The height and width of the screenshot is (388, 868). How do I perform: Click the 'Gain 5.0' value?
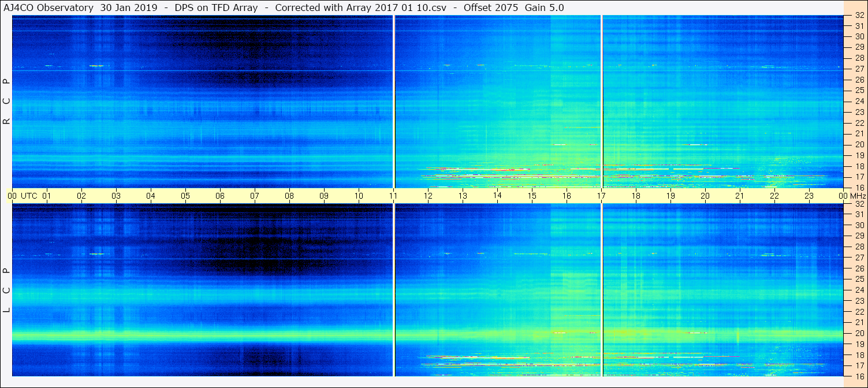coord(545,8)
